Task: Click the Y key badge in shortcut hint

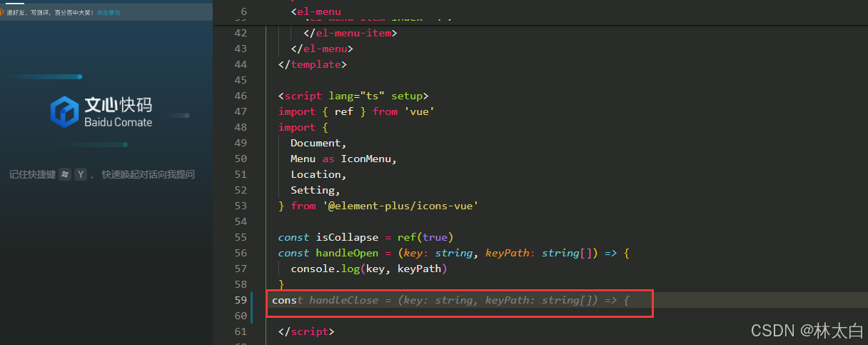Action: pyautogui.click(x=81, y=174)
